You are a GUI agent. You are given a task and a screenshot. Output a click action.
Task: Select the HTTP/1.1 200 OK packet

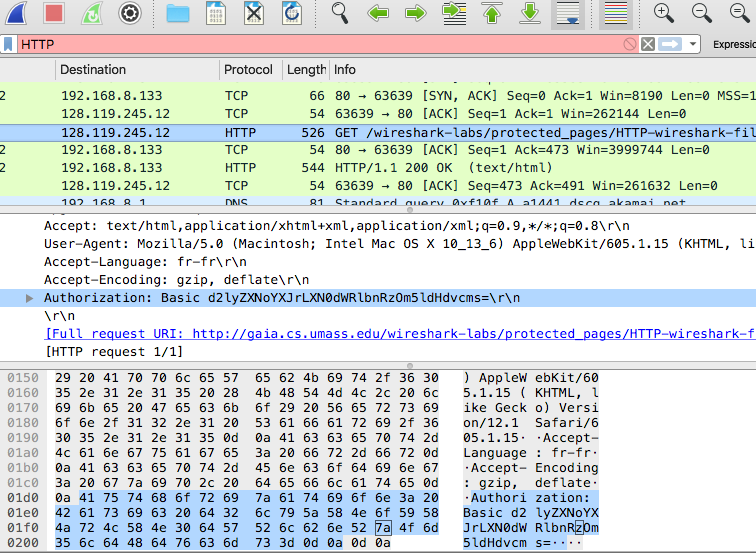[x=378, y=168]
